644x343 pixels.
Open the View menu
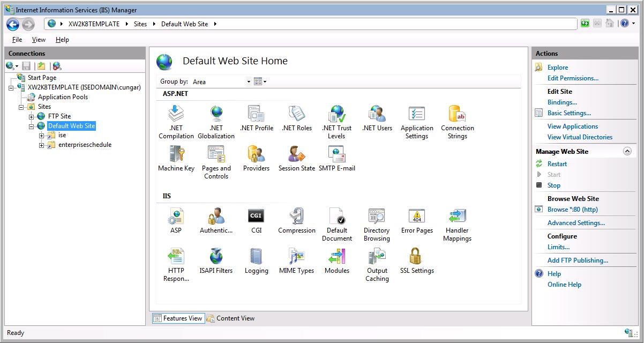pyautogui.click(x=39, y=40)
